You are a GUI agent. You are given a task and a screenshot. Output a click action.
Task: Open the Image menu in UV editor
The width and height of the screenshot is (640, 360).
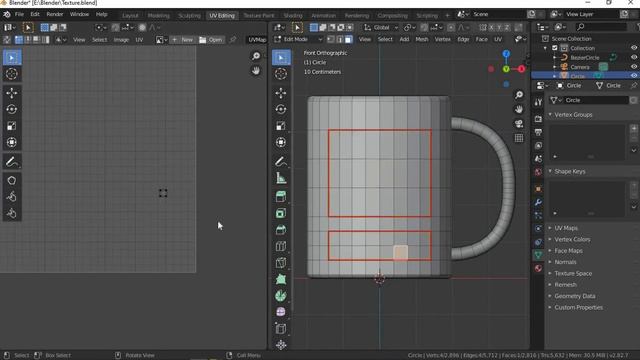[121, 40]
